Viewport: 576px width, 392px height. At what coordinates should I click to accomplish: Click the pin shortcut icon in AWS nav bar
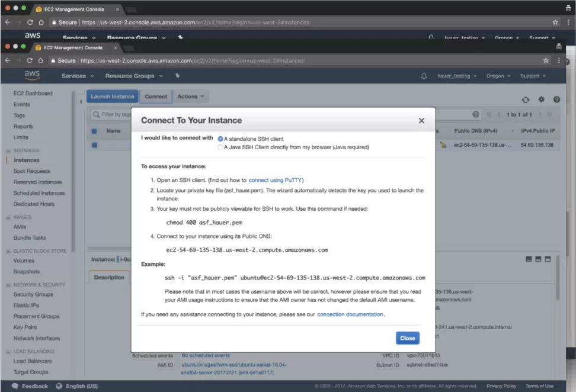pos(177,76)
